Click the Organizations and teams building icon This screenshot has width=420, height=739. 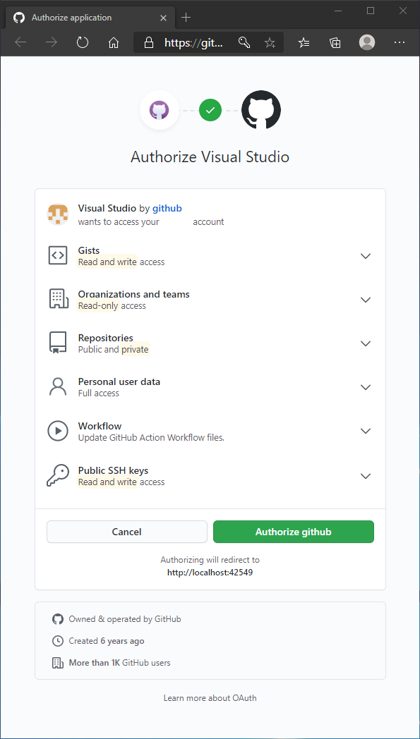(x=58, y=299)
